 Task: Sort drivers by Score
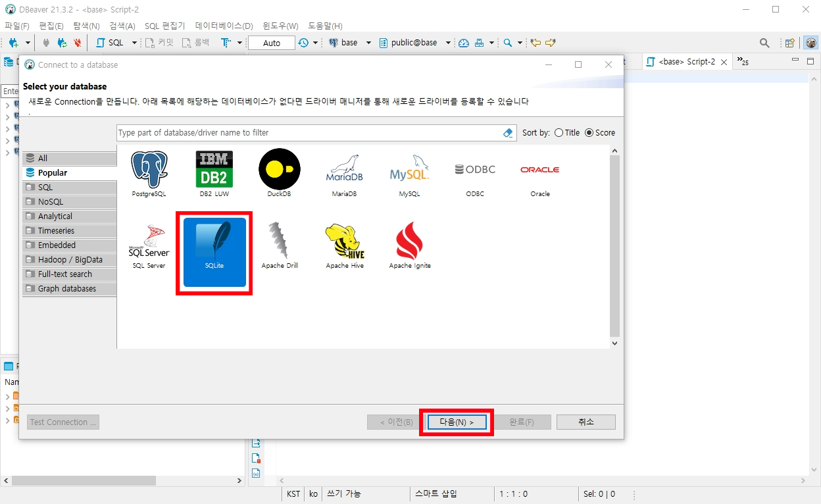[600, 133]
